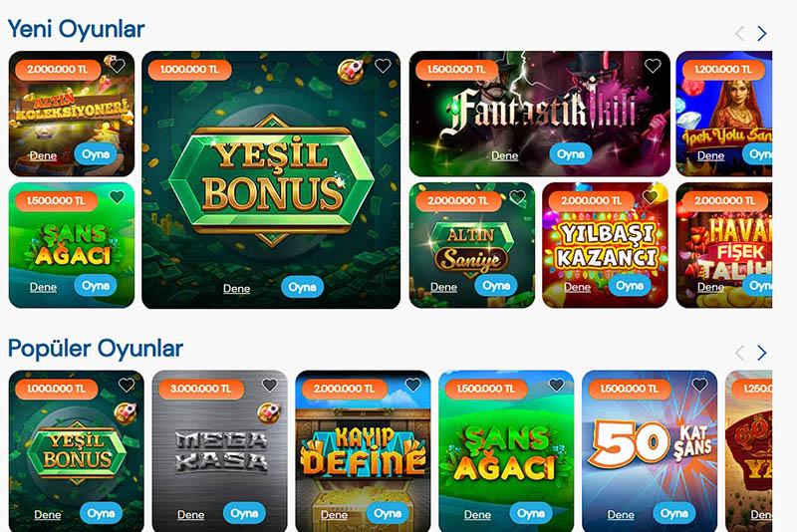This screenshot has height=532, width=797.
Task: Go to previous Yeni Oyunlar with left chevron
Action: click(x=740, y=34)
